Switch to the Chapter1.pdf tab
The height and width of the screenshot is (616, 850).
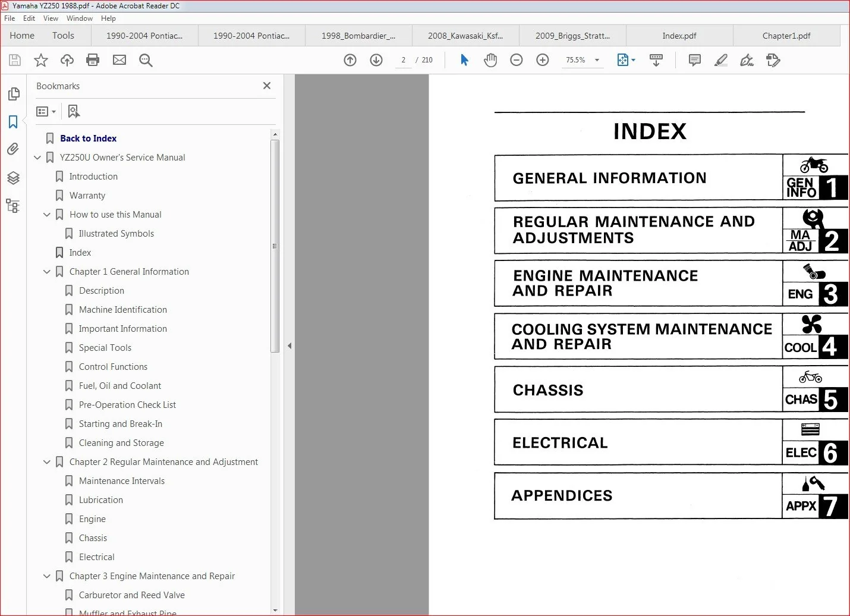(x=786, y=36)
